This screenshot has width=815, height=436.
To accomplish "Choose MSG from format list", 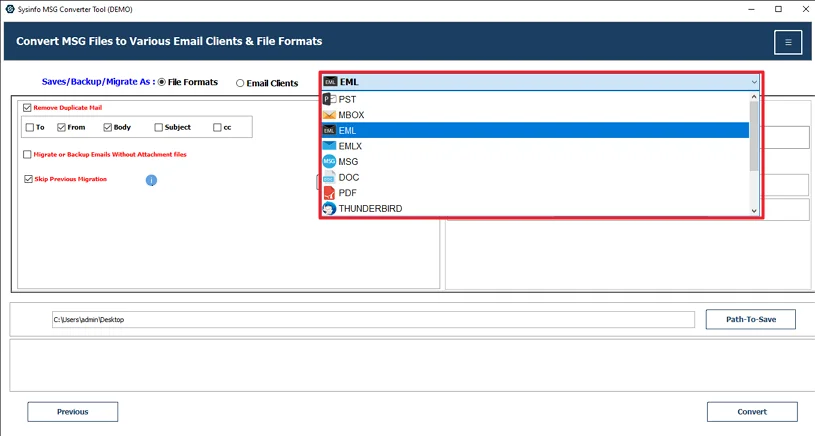I will 535,162.
